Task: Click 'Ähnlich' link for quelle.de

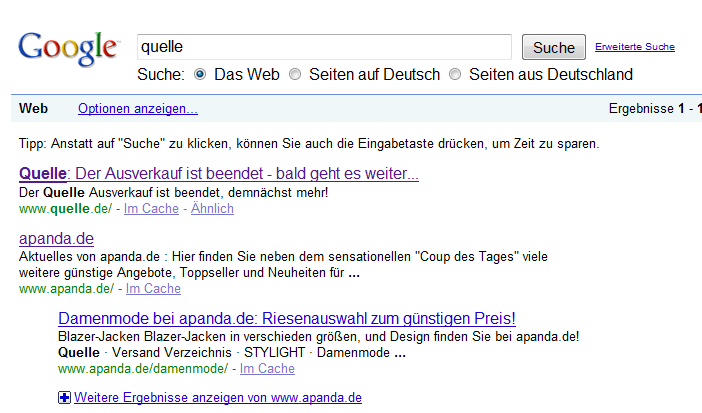Action: click(x=212, y=209)
